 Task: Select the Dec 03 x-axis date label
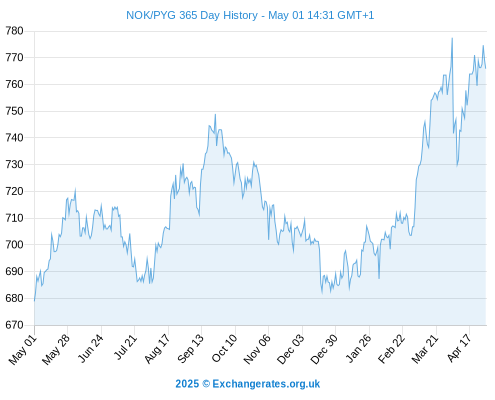[290, 349]
